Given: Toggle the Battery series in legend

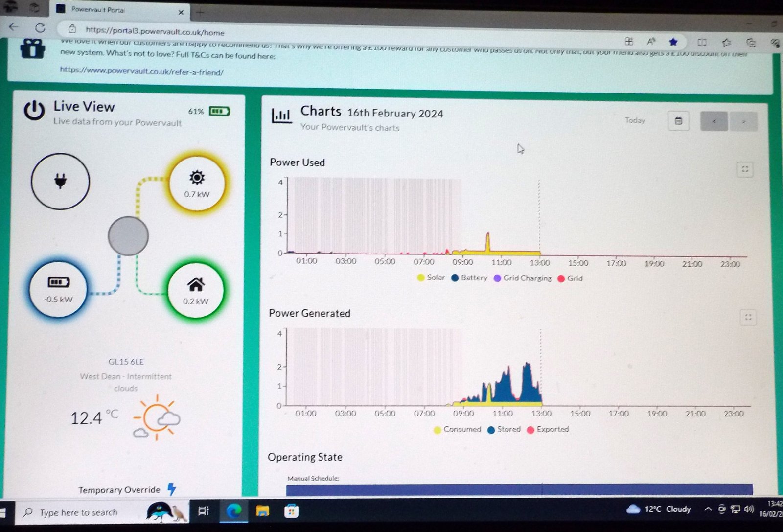Looking at the screenshot, I should point(469,278).
